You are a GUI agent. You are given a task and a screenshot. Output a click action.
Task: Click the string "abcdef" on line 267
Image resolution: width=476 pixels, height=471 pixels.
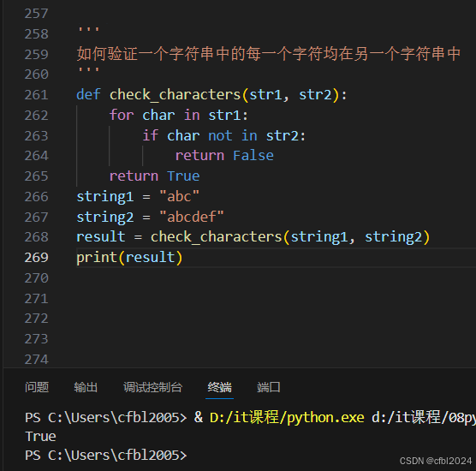coord(192,217)
